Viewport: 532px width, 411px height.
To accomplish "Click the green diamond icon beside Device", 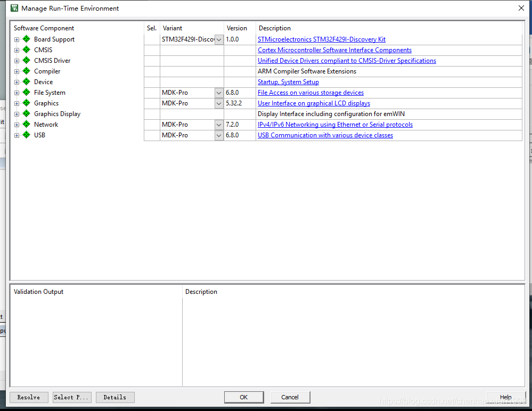I will click(27, 82).
